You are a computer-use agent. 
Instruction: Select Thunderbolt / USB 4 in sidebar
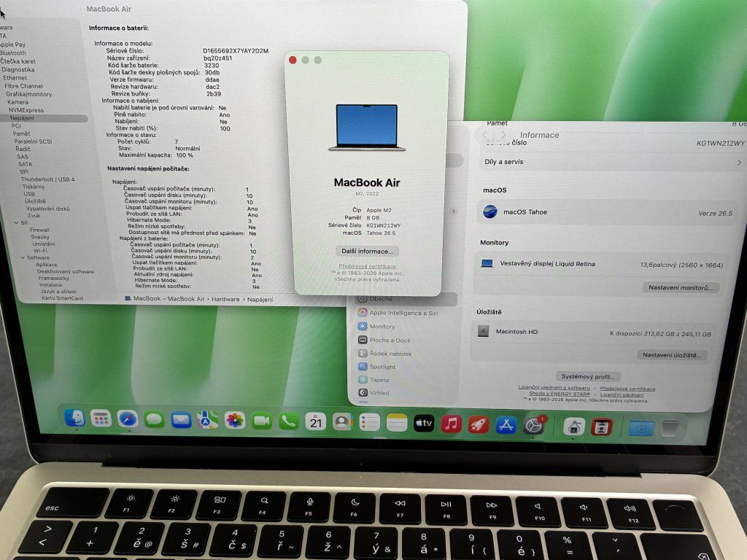47,179
